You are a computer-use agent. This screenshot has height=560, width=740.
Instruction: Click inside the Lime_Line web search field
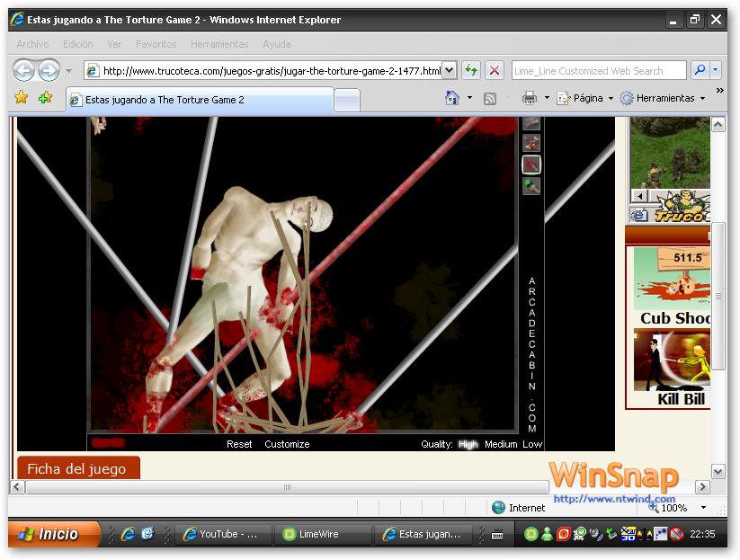coord(599,71)
